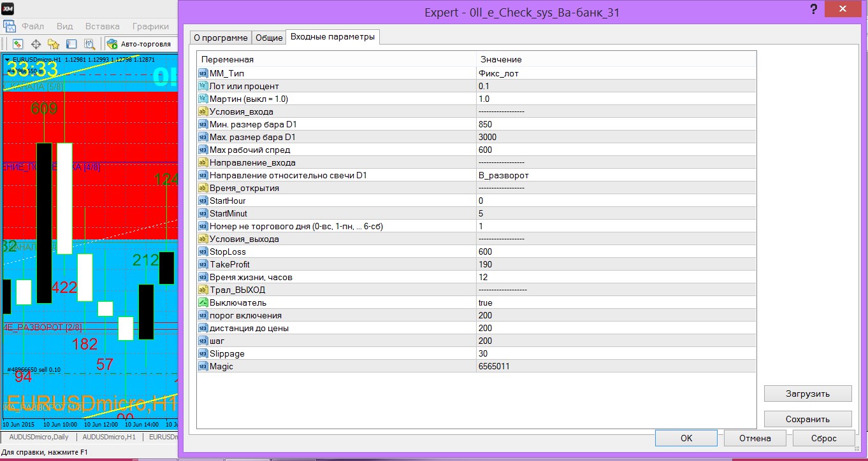Click the boolean icon beside Выключатель
The image size is (868, 461).
pyautogui.click(x=203, y=302)
